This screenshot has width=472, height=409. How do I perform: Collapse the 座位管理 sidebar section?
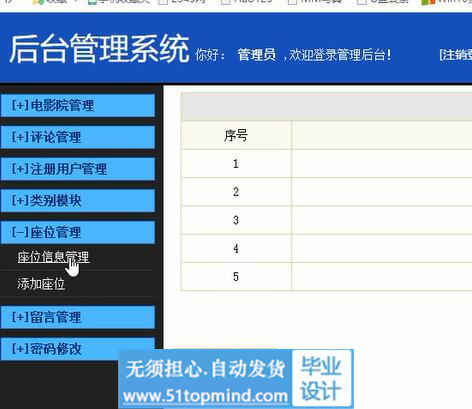click(x=78, y=232)
